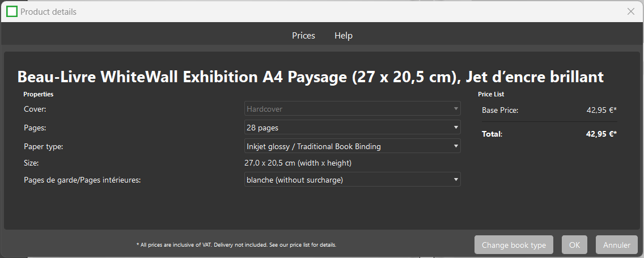This screenshot has height=258, width=644.
Task: Click the green square app icon
Action: (x=12, y=11)
